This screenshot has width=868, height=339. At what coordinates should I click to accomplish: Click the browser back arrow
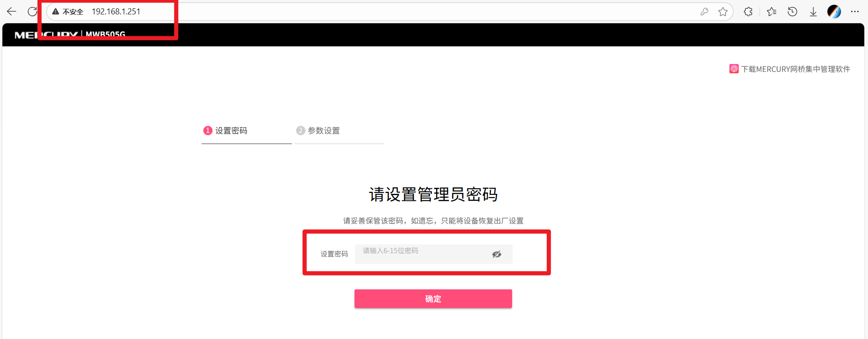[x=12, y=12]
